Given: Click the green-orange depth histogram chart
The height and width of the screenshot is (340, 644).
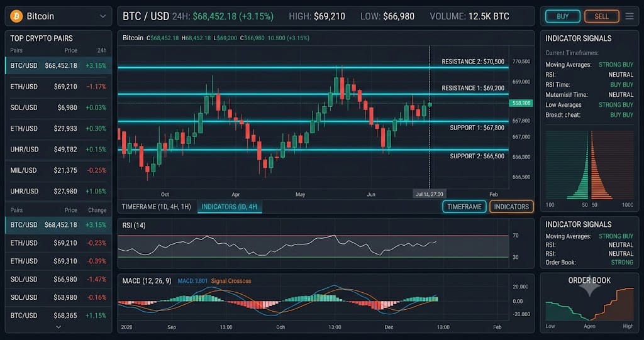Looking at the screenshot, I should point(589,165).
